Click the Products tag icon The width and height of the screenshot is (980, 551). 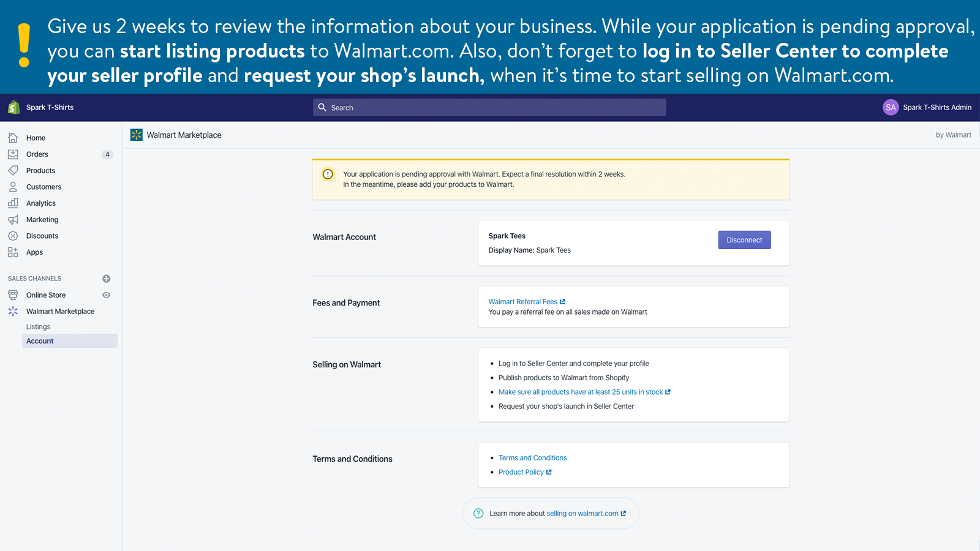(x=13, y=170)
